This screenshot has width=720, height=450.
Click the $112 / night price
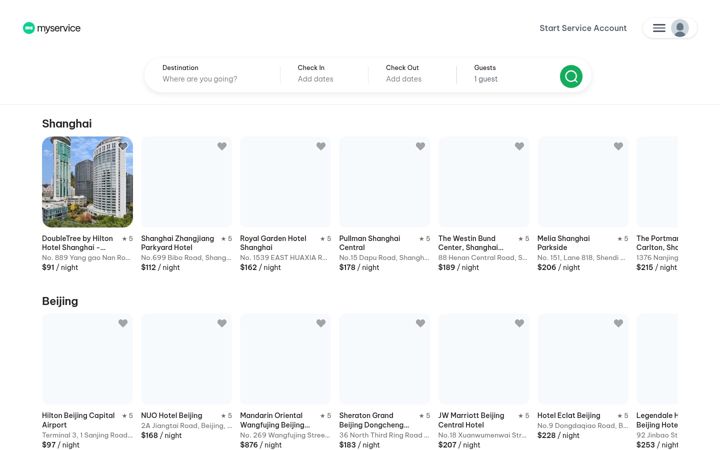(x=160, y=267)
